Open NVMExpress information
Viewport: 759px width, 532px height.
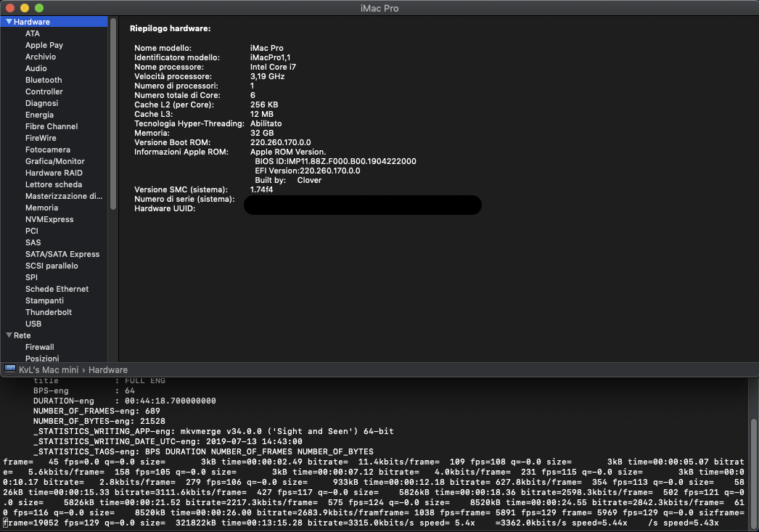(x=49, y=219)
